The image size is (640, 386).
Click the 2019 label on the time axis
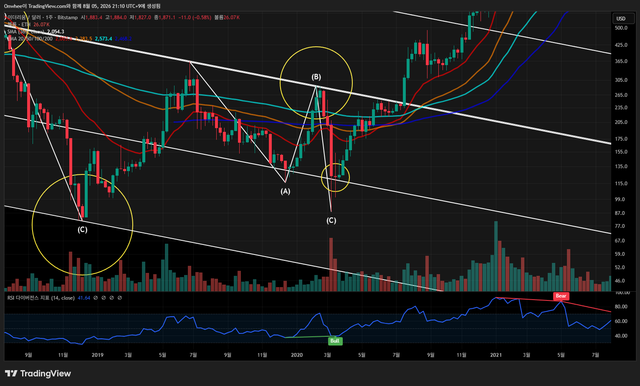[x=98, y=355]
